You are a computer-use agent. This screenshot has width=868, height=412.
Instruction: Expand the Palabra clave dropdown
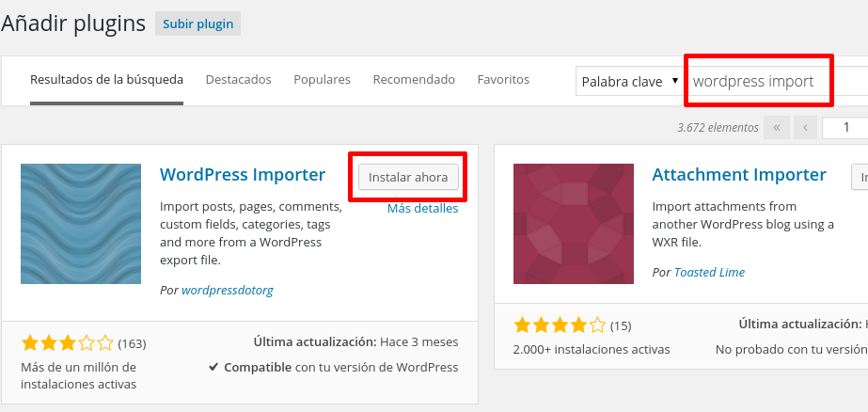click(x=629, y=82)
